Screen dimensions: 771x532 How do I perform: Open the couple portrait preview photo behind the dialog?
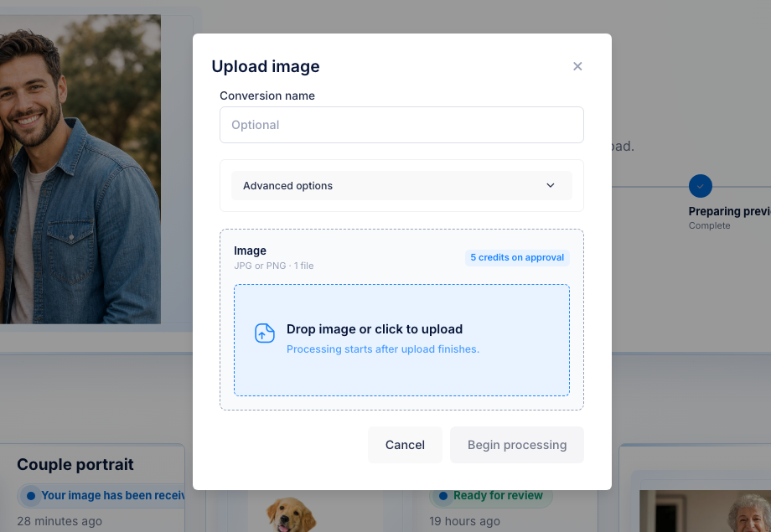[x=80, y=169]
